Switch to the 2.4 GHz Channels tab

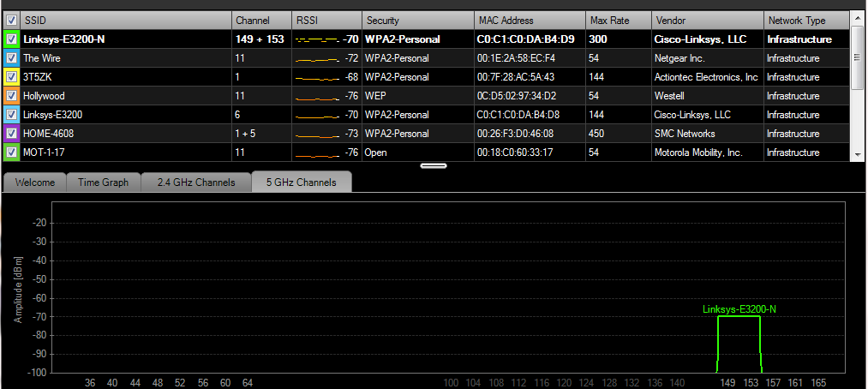pyautogui.click(x=196, y=183)
